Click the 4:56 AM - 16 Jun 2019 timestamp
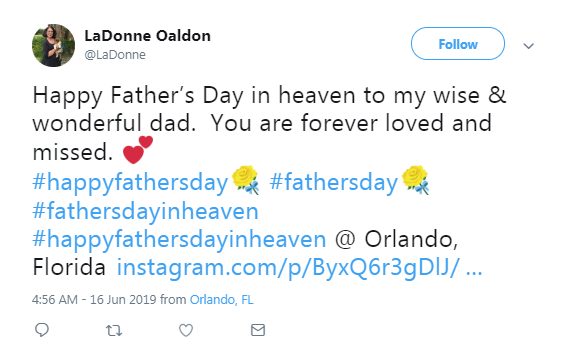The height and width of the screenshot is (361, 568). pos(94,300)
